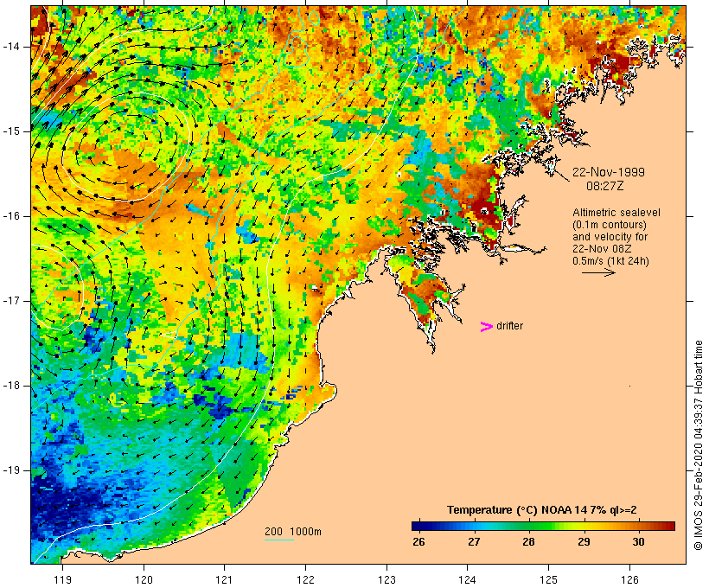Click the magenta drifter marker symbol
The image size is (709, 588).
pyautogui.click(x=487, y=327)
